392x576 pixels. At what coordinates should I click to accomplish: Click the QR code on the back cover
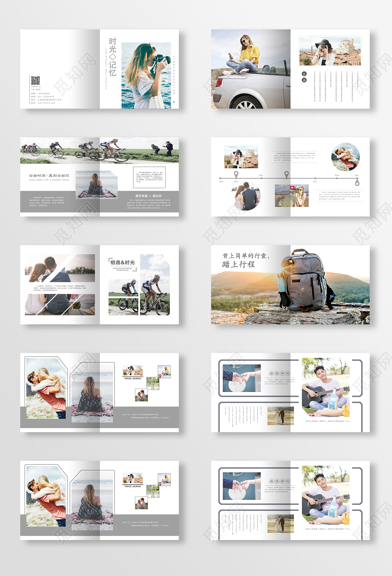[x=35, y=81]
